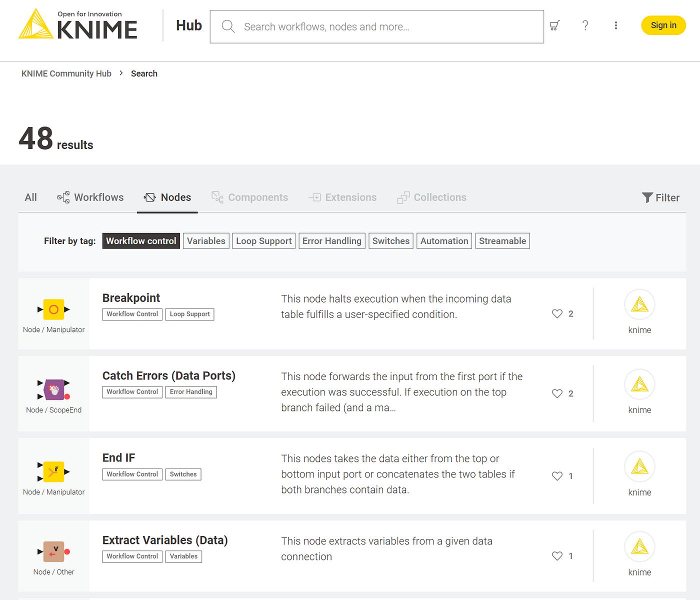The image size is (700, 600).
Task: Open the help question mark icon
Action: click(x=585, y=25)
